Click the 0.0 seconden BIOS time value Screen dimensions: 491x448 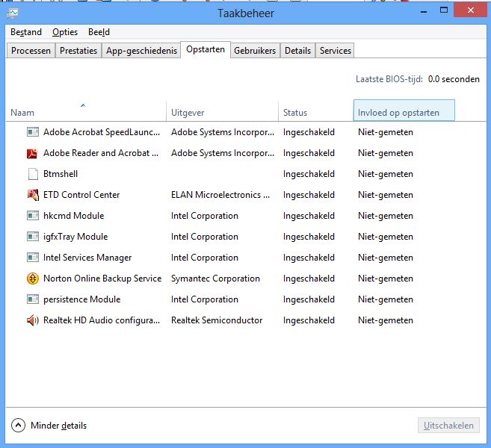click(454, 79)
